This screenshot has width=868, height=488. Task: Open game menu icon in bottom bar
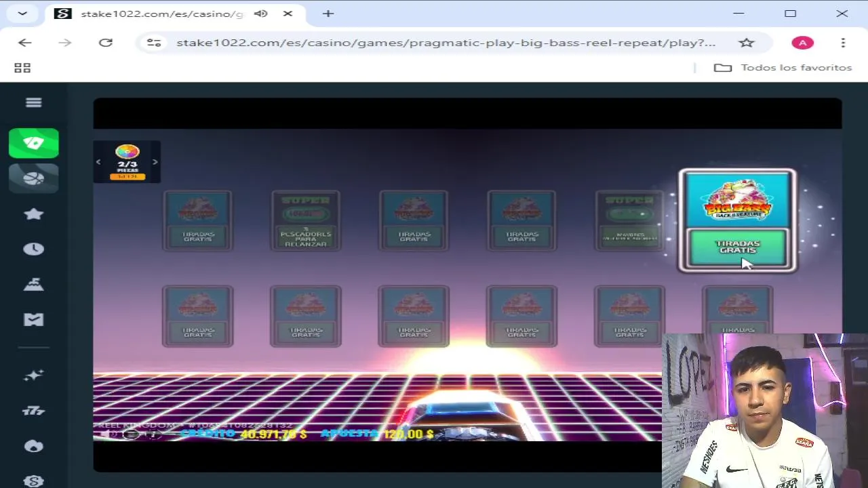coord(131,434)
